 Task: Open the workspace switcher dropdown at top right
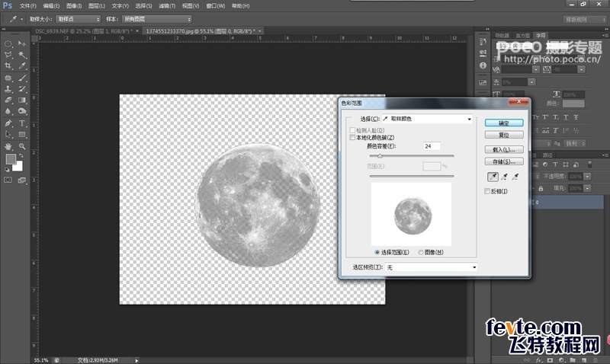point(586,20)
